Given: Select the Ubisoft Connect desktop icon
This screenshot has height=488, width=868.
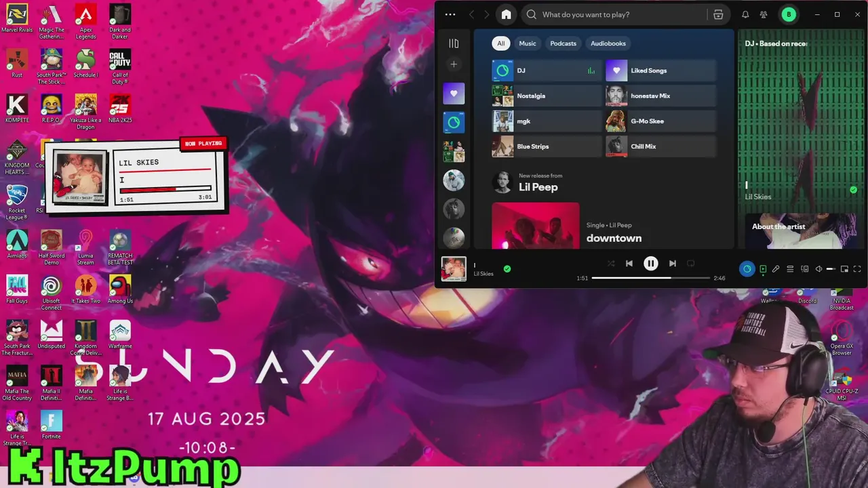Looking at the screenshot, I should 51,293.
